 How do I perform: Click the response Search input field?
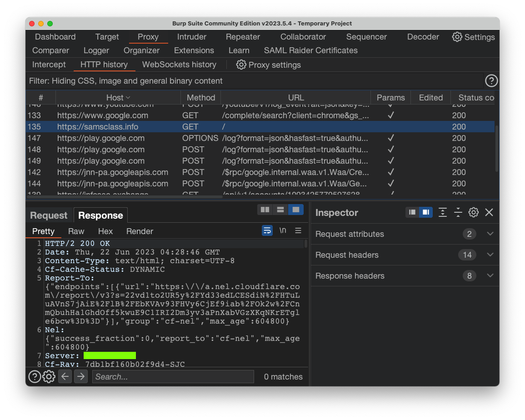pos(173,376)
